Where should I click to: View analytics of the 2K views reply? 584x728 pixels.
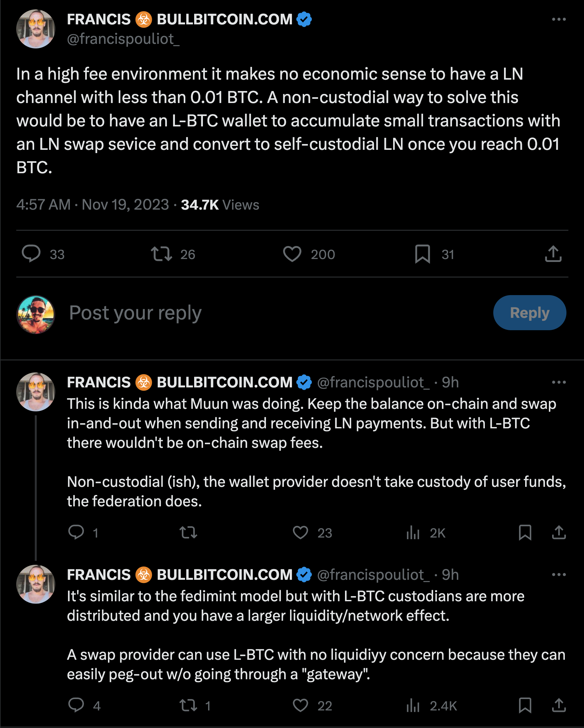tap(413, 533)
